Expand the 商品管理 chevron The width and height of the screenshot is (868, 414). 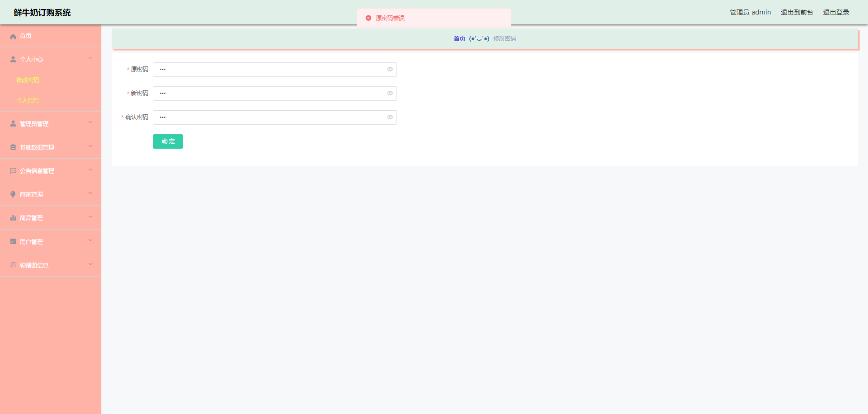coord(90,216)
